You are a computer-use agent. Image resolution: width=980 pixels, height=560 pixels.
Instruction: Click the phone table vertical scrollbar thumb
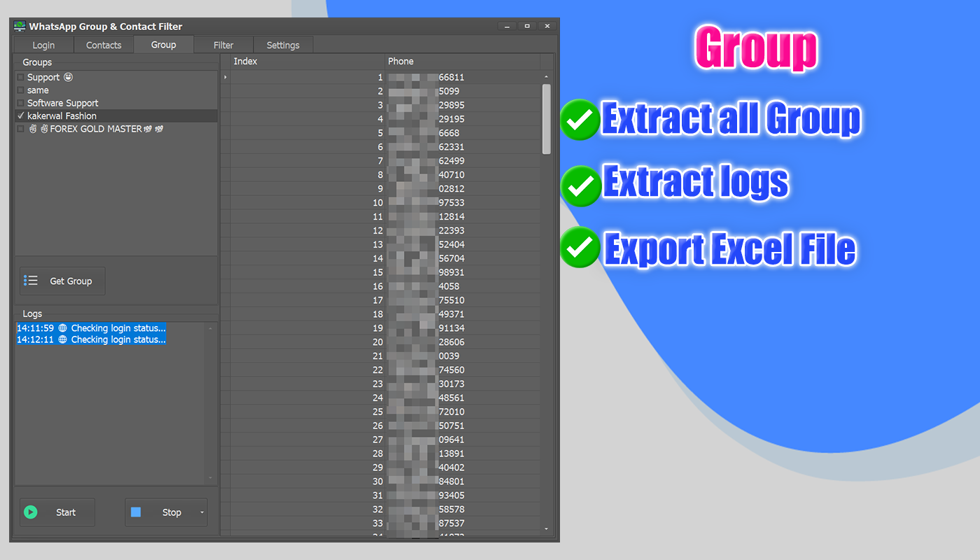[547, 119]
